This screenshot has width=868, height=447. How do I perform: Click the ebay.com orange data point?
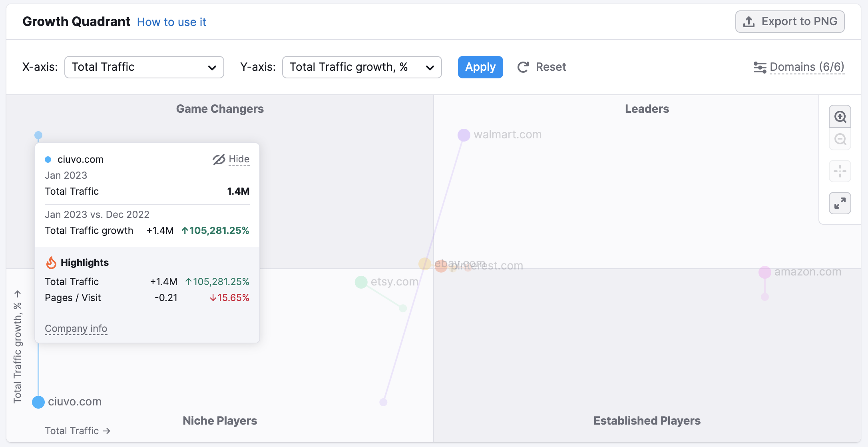[x=425, y=264]
